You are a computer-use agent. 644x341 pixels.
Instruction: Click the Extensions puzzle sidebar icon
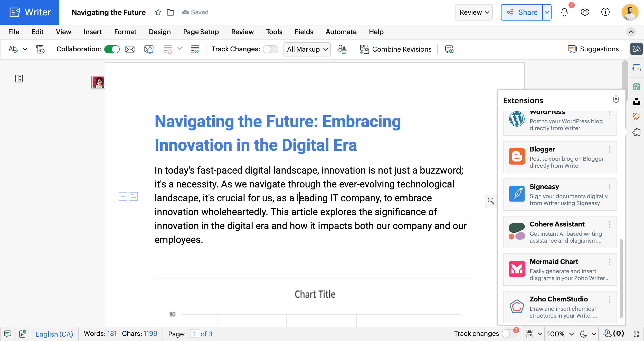636,132
